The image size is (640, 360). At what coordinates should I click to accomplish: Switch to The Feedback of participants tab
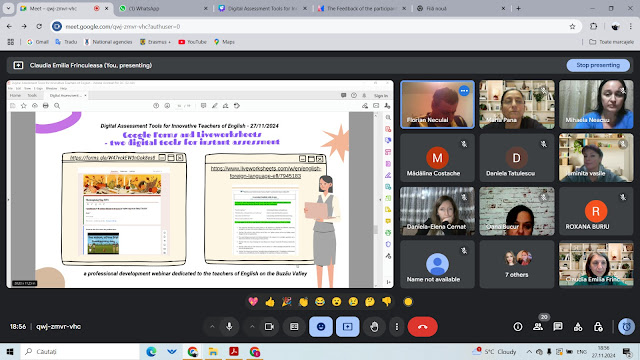point(361,8)
